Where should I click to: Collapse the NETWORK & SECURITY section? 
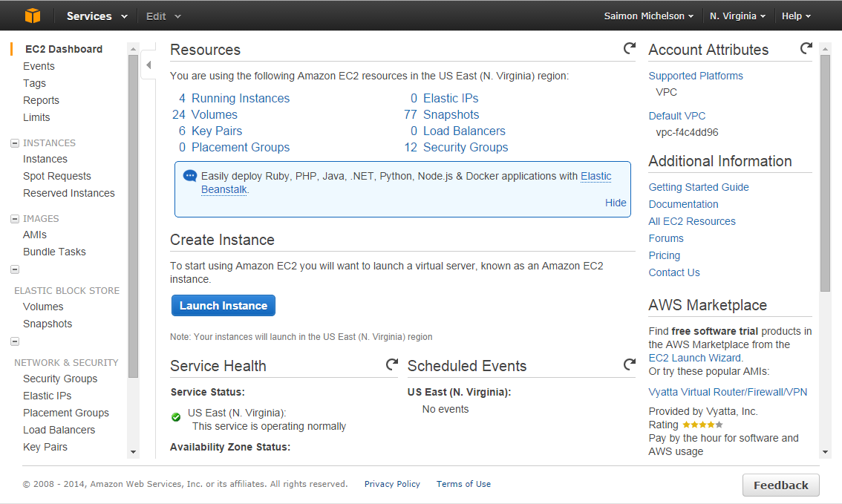pyautogui.click(x=15, y=341)
